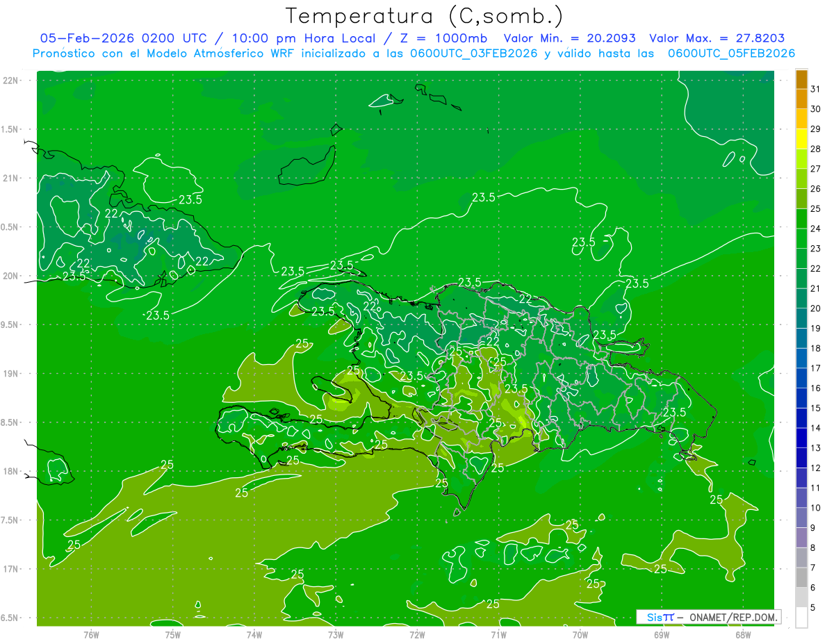The height and width of the screenshot is (644, 834).
Task: Click the colorbar label '16'
Action: click(x=816, y=388)
